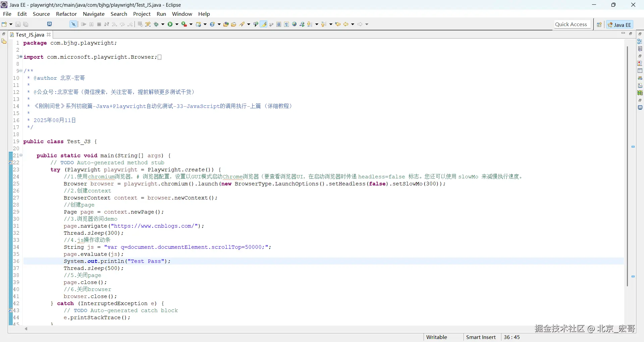The width and height of the screenshot is (644, 342).
Task: Go to Previous Annotation arrow icon
Action: (x=324, y=24)
